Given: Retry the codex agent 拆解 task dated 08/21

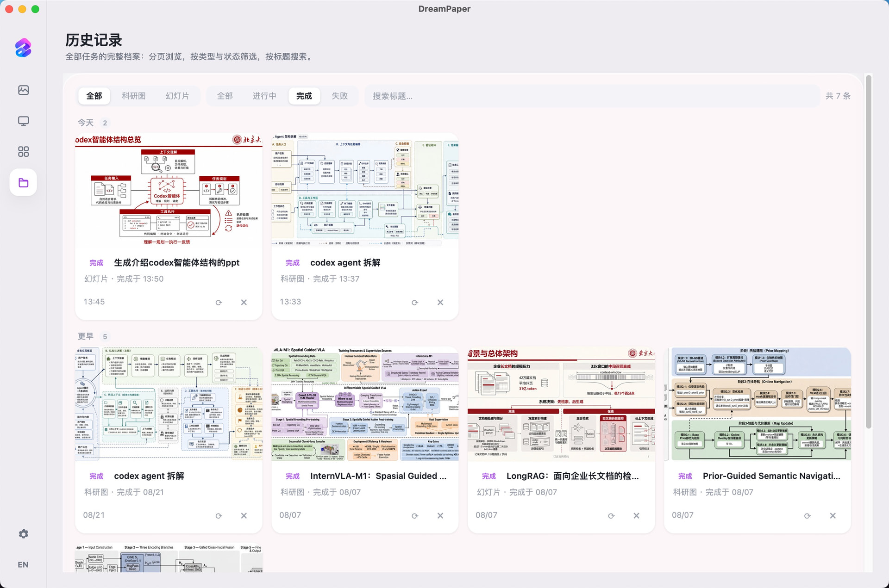Looking at the screenshot, I should (219, 516).
